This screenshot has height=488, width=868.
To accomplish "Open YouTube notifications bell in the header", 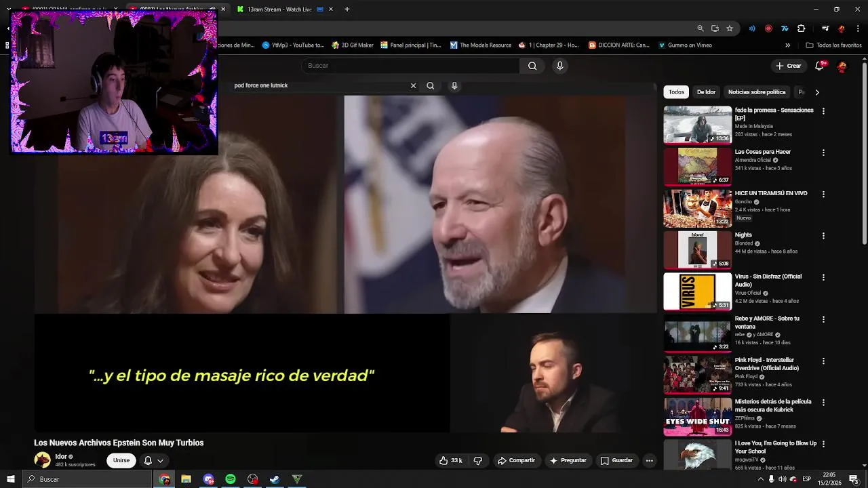I will pyautogui.click(x=819, y=66).
